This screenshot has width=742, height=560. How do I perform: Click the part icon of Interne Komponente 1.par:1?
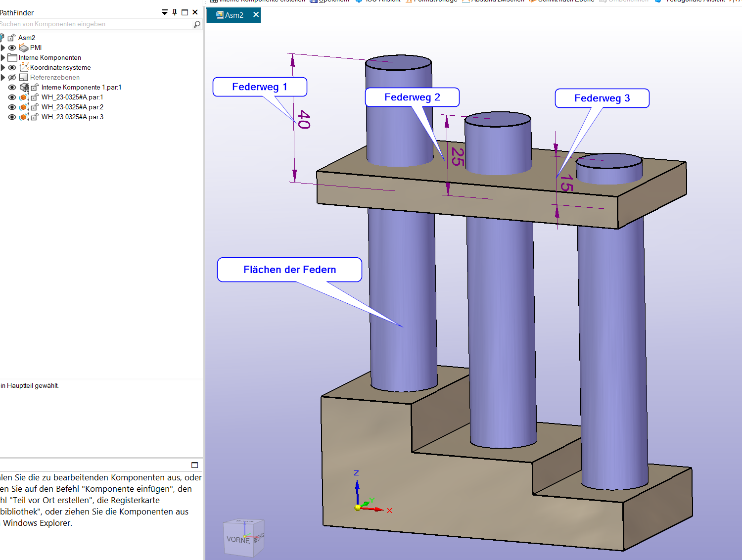(24, 87)
